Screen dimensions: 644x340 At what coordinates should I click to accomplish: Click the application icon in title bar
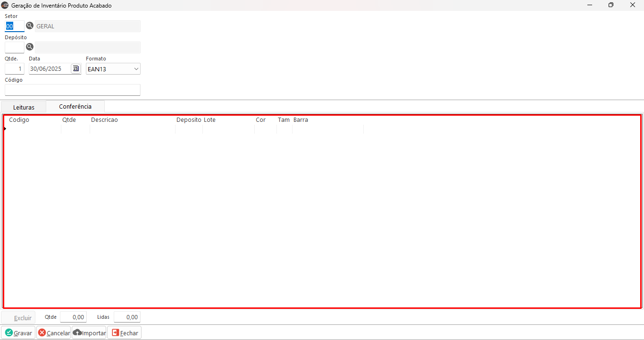tap(5, 5)
